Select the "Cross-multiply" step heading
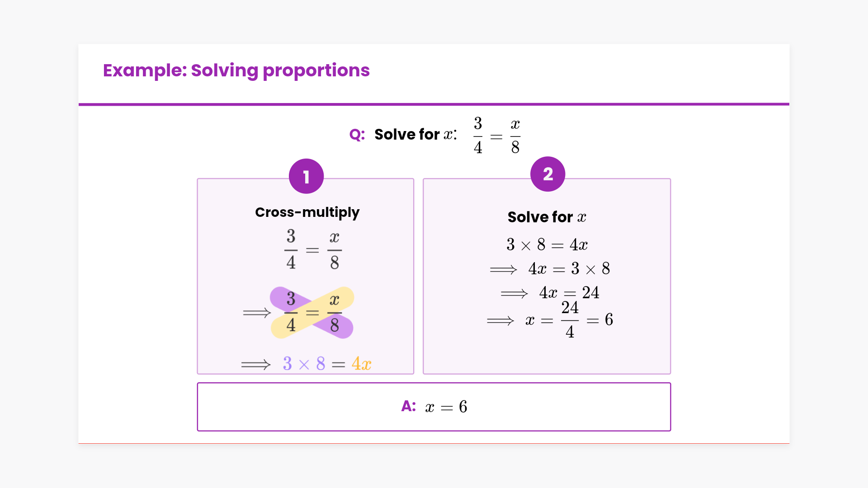Screen dimensions: 868x488 pyautogui.click(x=307, y=212)
